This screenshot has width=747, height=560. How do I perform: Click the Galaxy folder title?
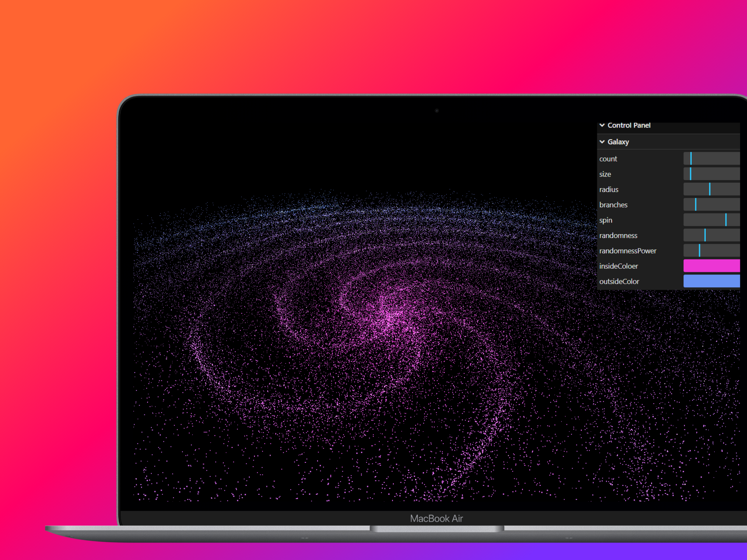(618, 142)
